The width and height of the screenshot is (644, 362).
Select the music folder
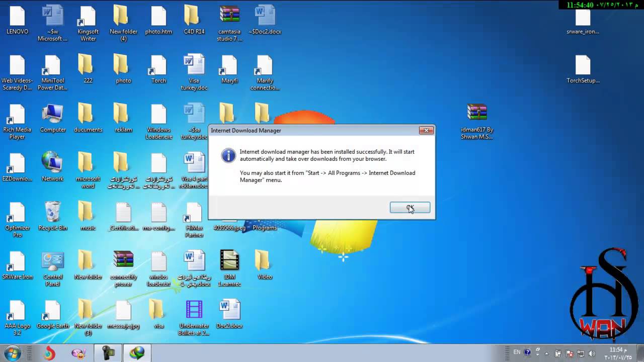tap(88, 217)
